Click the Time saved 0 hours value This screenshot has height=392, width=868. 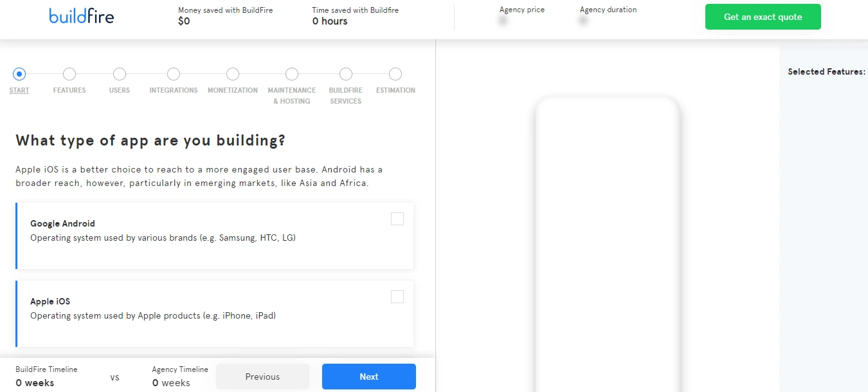click(330, 21)
